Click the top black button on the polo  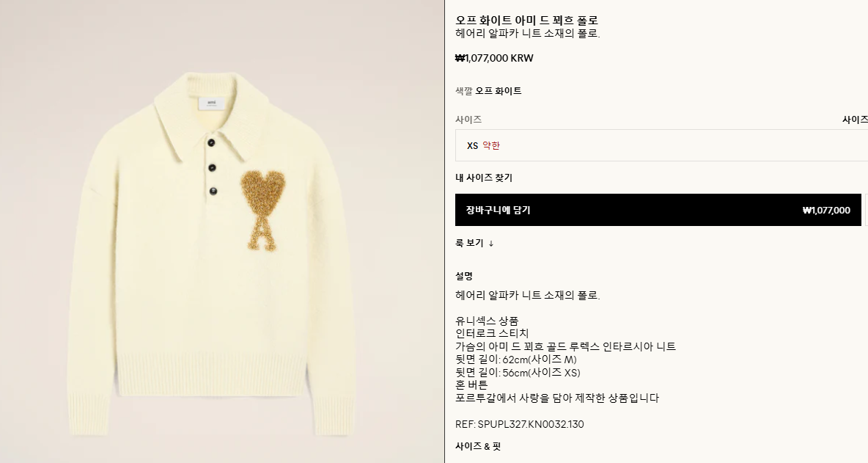point(211,143)
